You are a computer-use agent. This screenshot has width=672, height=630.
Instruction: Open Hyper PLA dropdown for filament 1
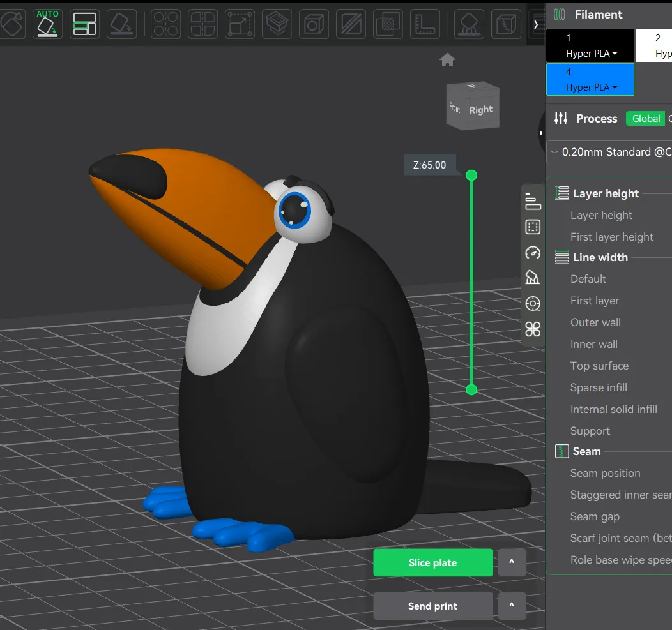(x=592, y=54)
